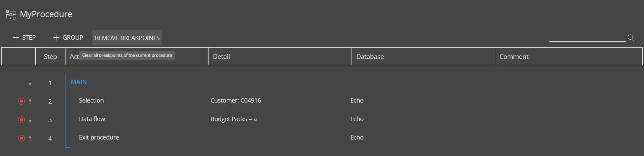
Task: Add a new step with STEP button
Action: coord(24,38)
